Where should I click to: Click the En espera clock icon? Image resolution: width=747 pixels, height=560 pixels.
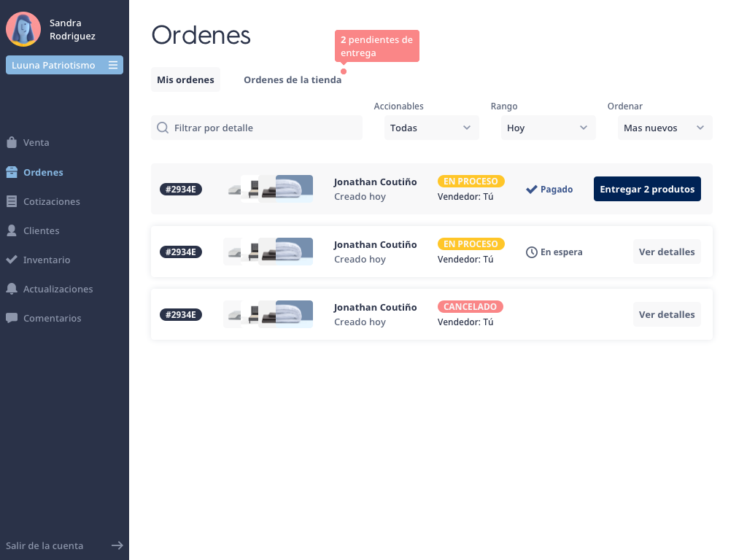[x=532, y=252]
